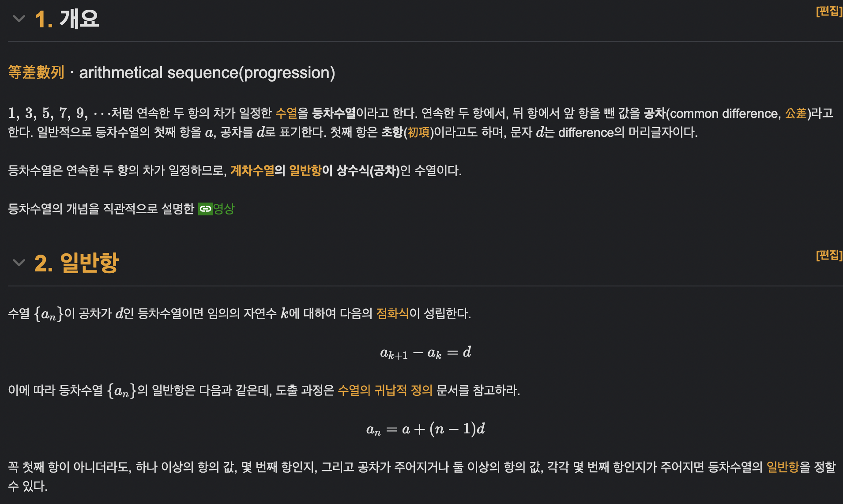
Task: Click the green external link icon before 영상
Action: click(205, 209)
